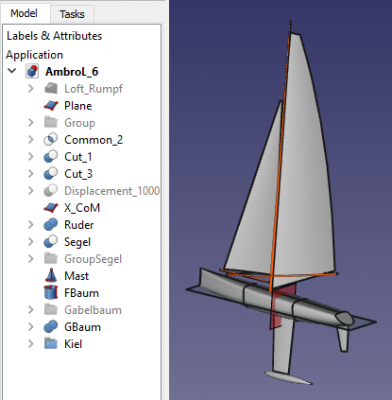Select the X_CoM plane icon
The width and height of the screenshot is (392, 400).
51,208
